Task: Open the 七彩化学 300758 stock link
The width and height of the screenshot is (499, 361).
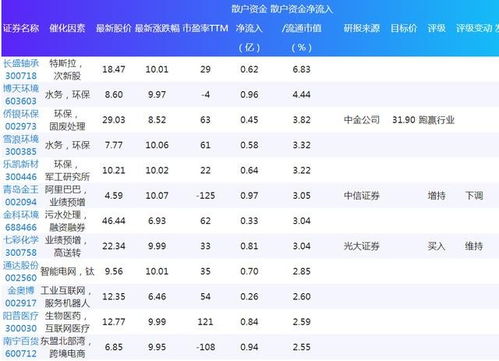Action: (x=21, y=246)
